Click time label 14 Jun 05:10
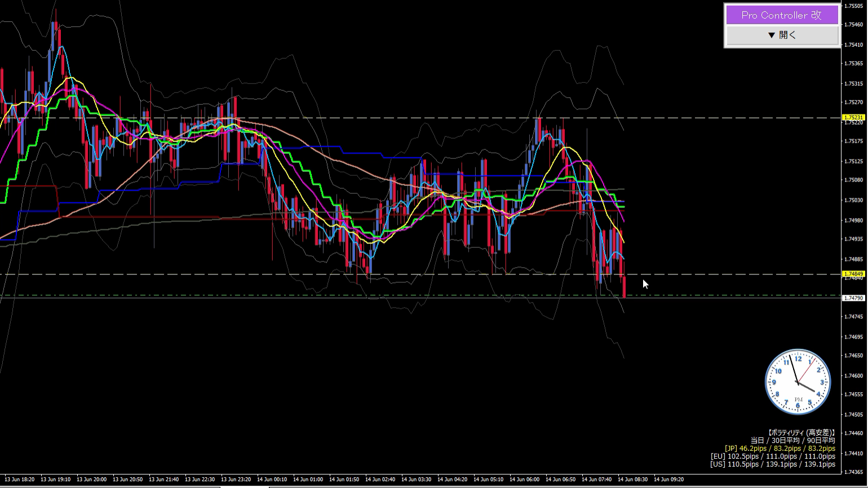Screen dimensions: 868x488 pos(489,480)
